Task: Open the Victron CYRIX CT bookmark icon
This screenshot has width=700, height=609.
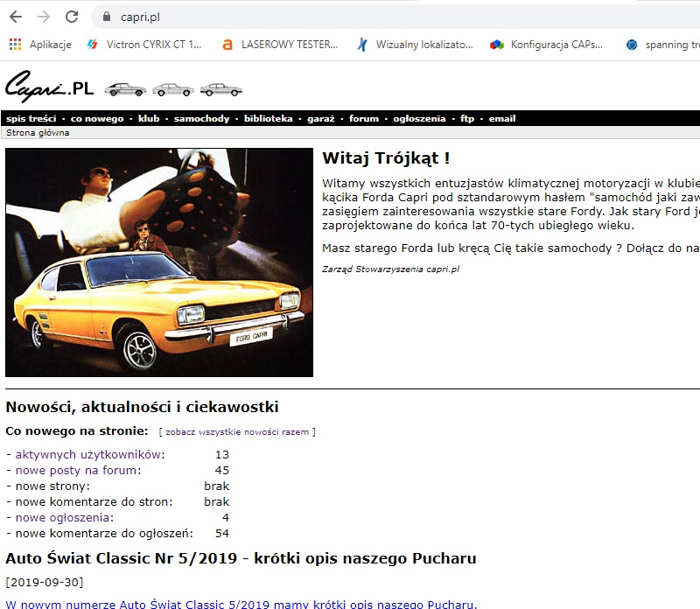Action: pyautogui.click(x=93, y=45)
